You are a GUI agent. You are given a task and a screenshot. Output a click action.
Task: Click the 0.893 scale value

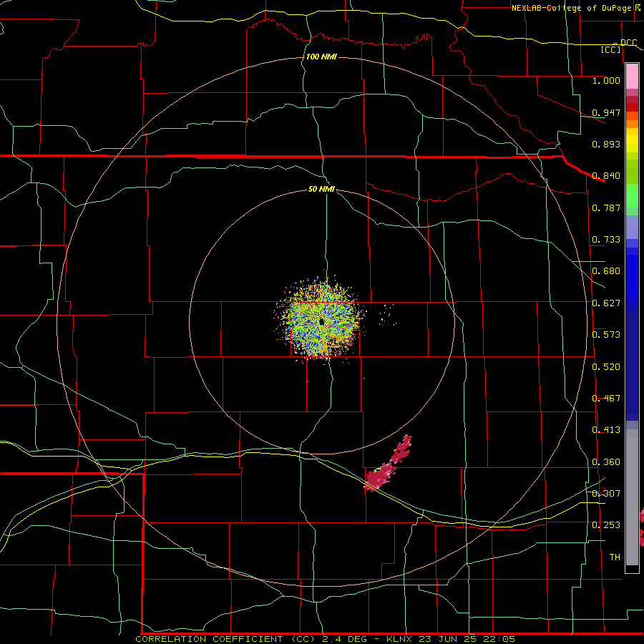pos(606,144)
